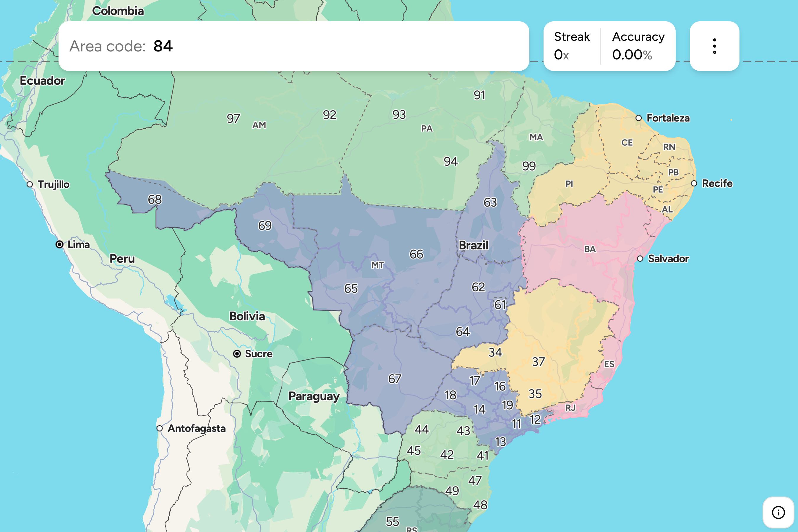The image size is (798, 532).
Task: Select the region labeled 44
Action: [422, 429]
